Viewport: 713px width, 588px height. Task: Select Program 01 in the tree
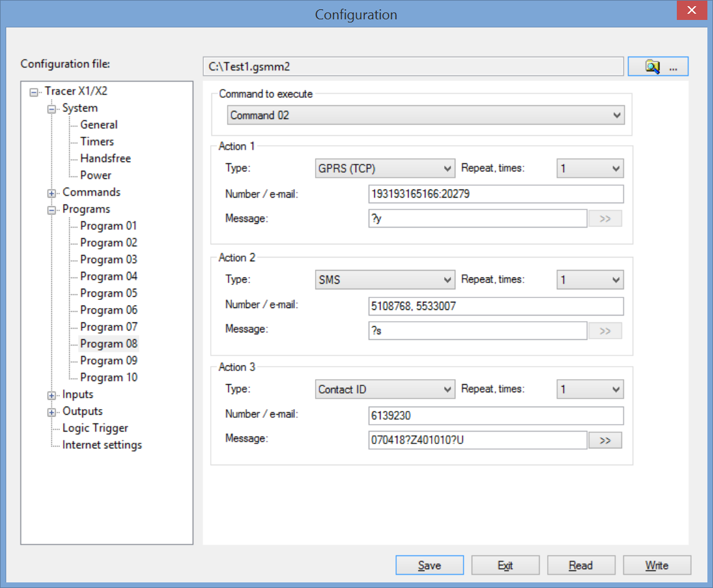coord(108,226)
